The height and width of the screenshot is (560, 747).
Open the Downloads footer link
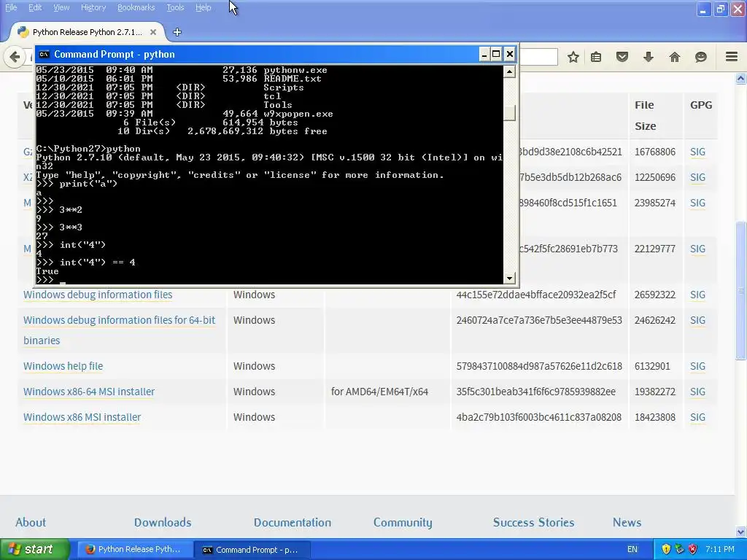tap(163, 522)
